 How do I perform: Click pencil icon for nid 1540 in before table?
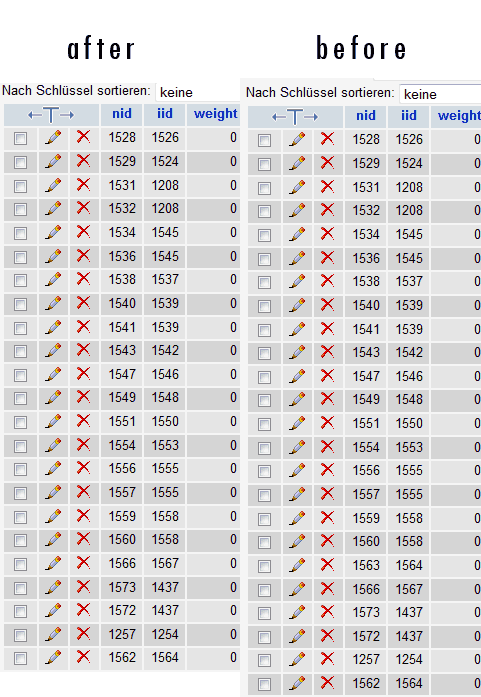coord(297,305)
